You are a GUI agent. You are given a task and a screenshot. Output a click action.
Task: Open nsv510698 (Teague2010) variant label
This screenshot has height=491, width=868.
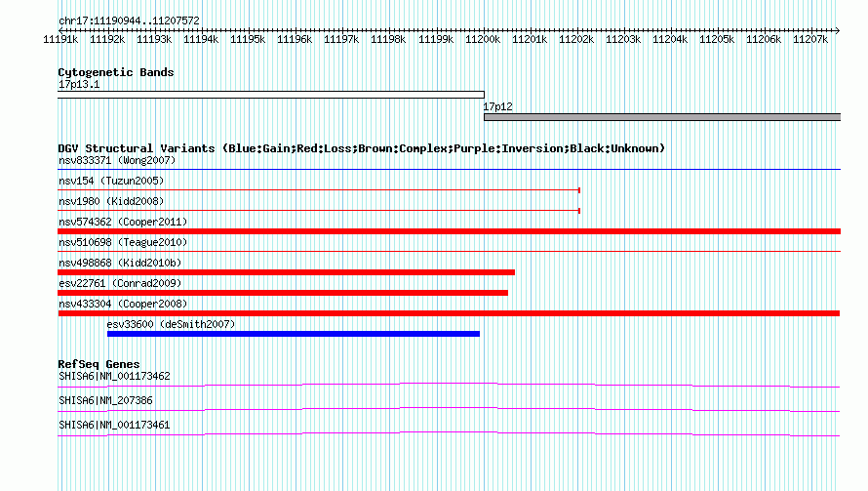[123, 242]
